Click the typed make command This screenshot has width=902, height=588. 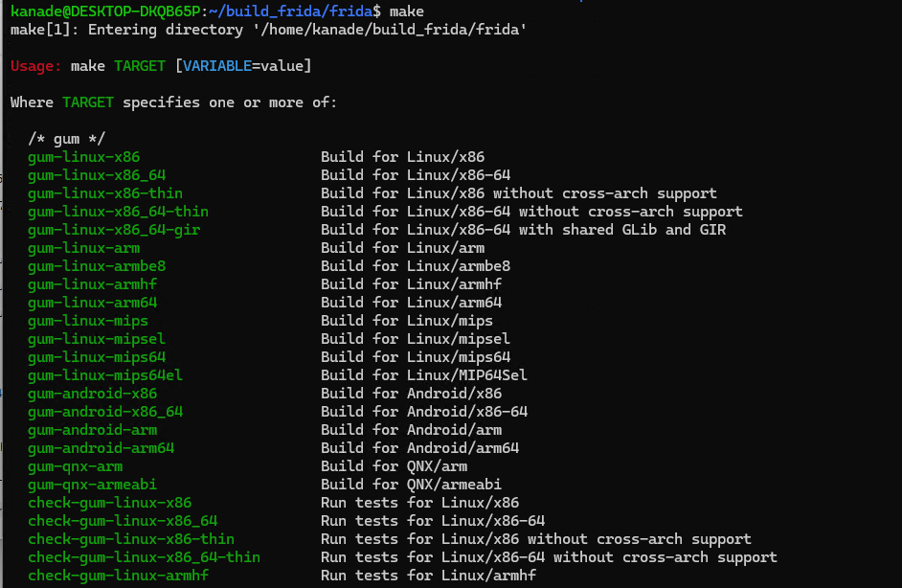coord(407,11)
